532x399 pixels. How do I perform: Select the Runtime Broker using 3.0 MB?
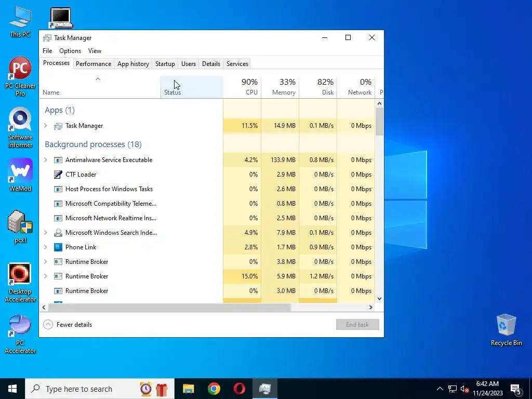(x=207, y=291)
